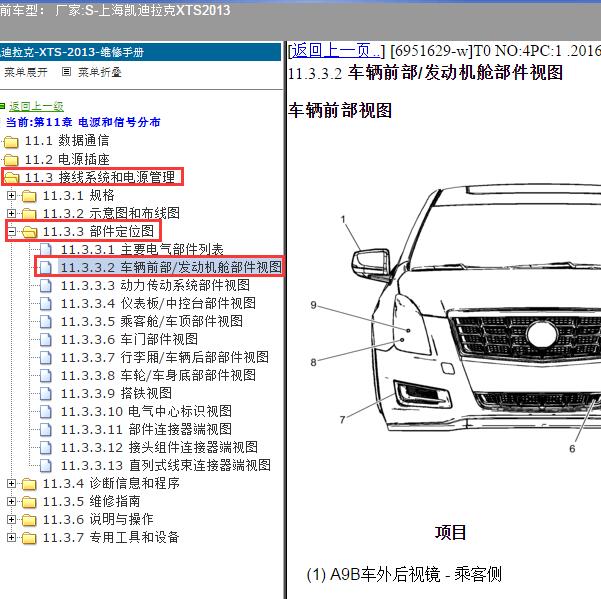The height and width of the screenshot is (599, 601).
Task: Click the 11.3.3.5 乘客舱 page icon
Action: tap(46, 322)
